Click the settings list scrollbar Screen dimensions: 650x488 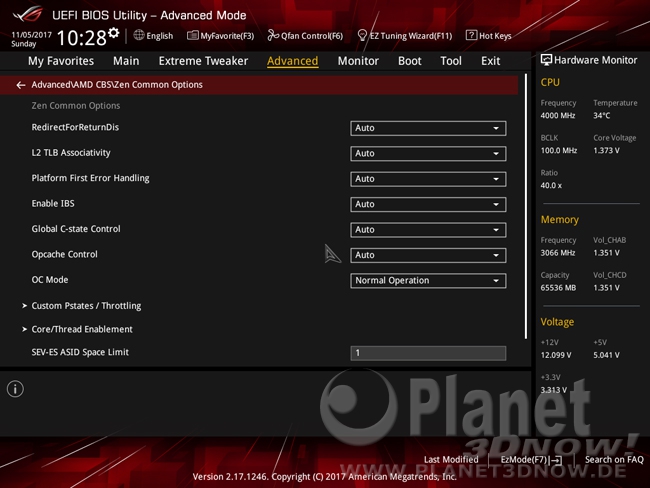click(526, 206)
